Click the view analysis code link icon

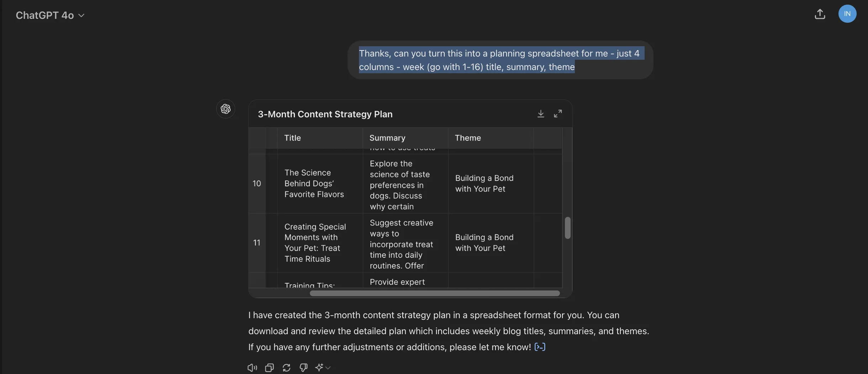point(540,347)
